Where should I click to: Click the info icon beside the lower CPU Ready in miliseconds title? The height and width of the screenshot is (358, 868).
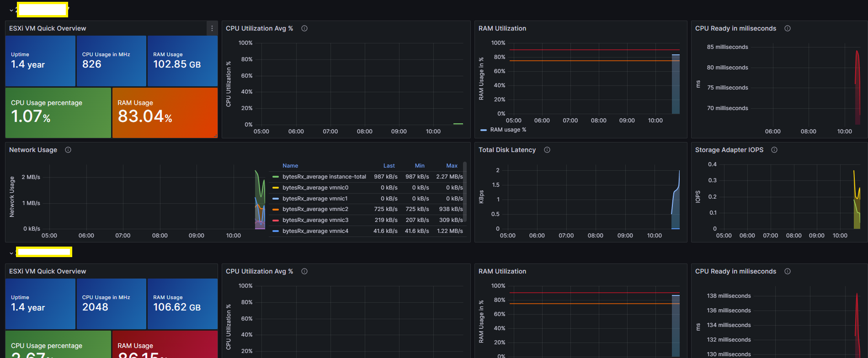click(x=788, y=271)
